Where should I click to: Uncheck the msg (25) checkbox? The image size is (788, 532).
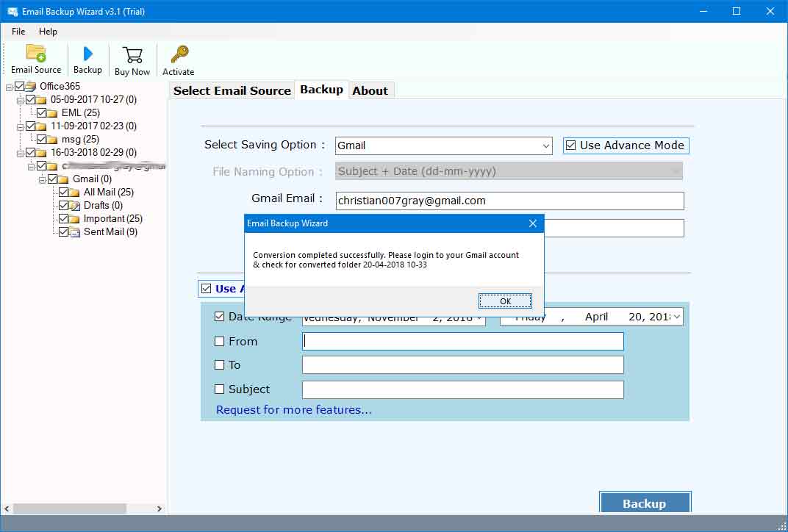41,139
